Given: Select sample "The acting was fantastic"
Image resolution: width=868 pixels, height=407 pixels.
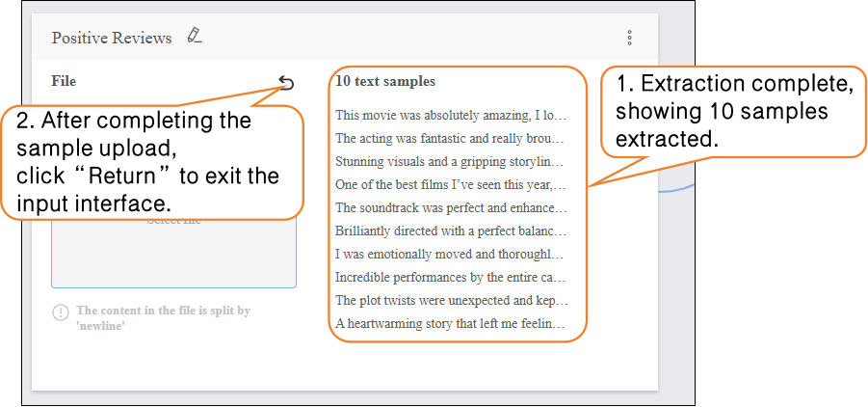Looking at the screenshot, I should pos(451,138).
